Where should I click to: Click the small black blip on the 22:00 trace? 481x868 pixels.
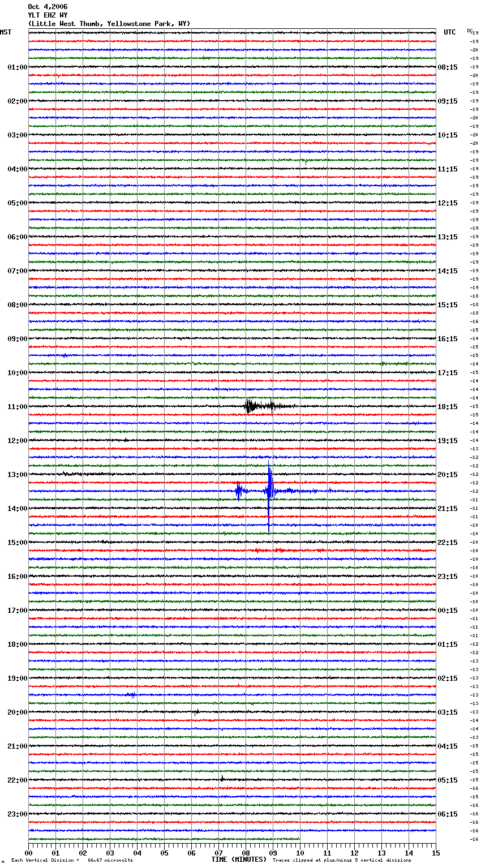(x=222, y=779)
